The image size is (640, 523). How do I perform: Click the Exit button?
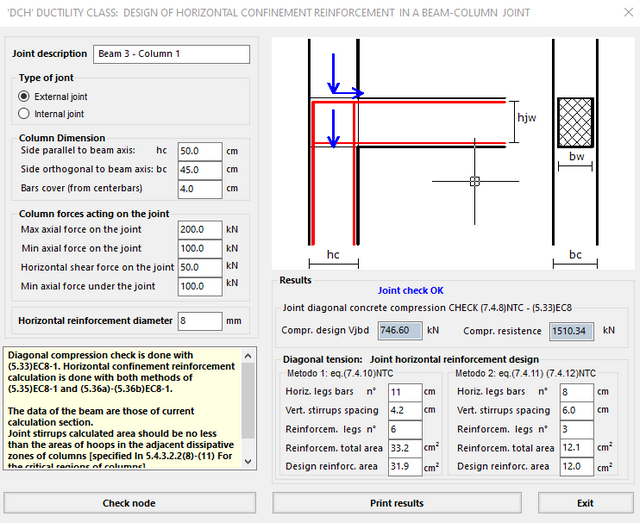(585, 503)
